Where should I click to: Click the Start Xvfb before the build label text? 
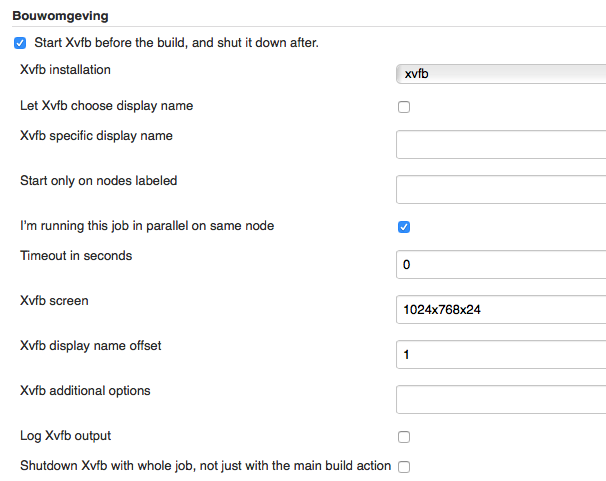click(176, 42)
